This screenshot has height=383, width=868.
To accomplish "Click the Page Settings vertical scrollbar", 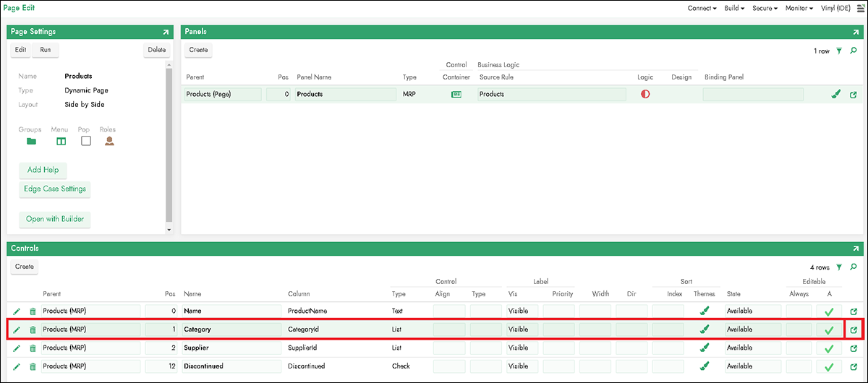I will (169, 145).
